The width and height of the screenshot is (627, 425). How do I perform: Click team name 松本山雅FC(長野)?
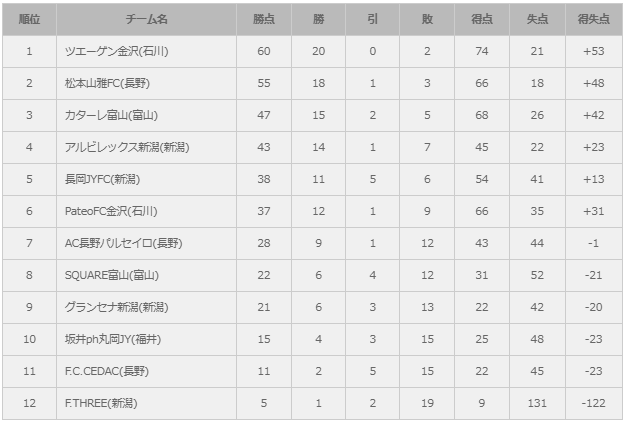pyautogui.click(x=107, y=83)
